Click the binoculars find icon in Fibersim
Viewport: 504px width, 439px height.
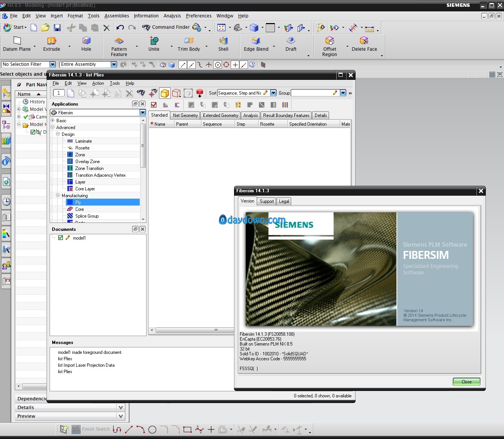[141, 93]
